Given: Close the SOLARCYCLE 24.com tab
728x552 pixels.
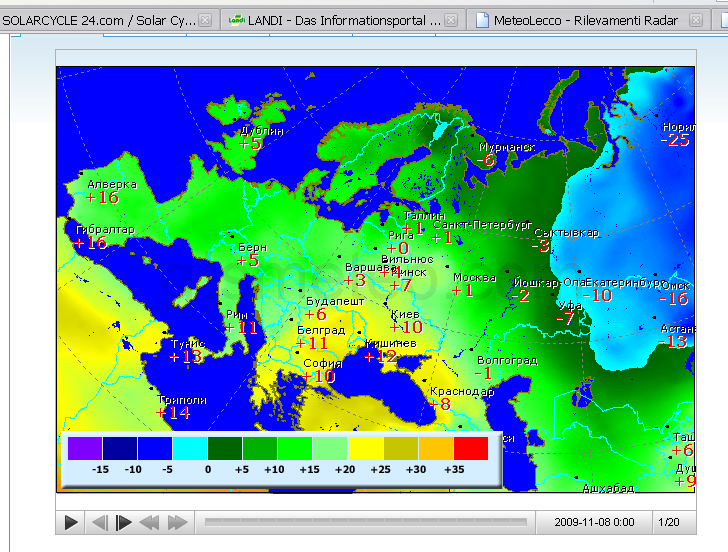Looking at the screenshot, I should pyautogui.click(x=205, y=20).
